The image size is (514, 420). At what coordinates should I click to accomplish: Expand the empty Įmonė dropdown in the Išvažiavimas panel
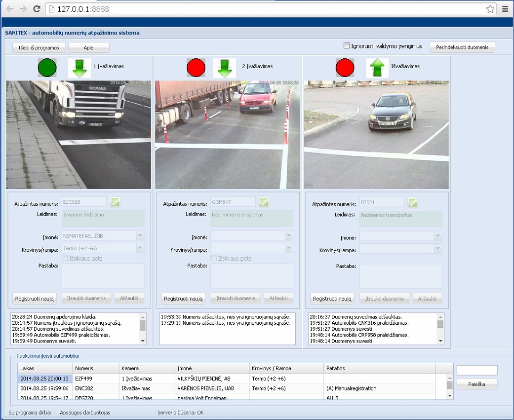point(438,235)
